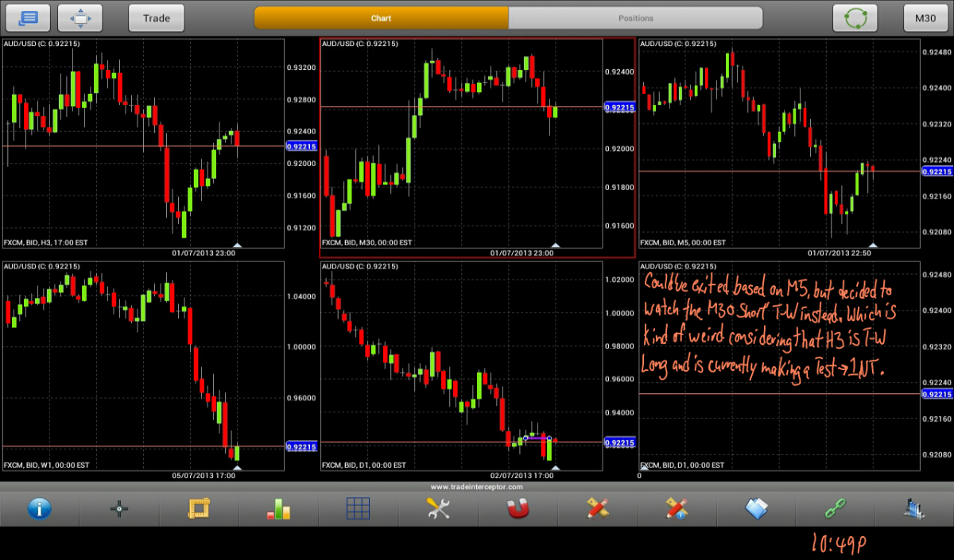This screenshot has height=560, width=954.
Task: Tap the four-way move arrows button
Action: click(81, 17)
